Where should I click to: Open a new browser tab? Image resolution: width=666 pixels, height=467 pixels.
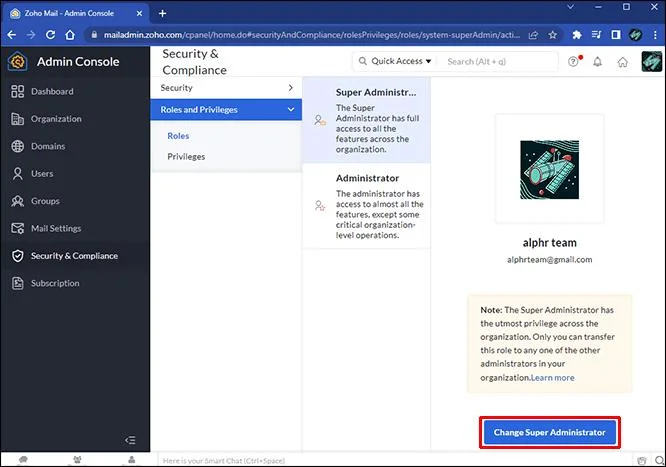coord(162,13)
